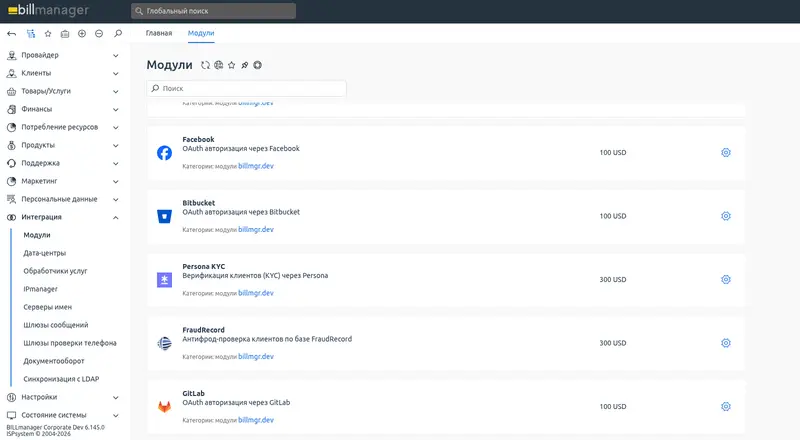Click the BILLmanager logo
The height and width of the screenshot is (440, 800).
pyautogui.click(x=48, y=10)
